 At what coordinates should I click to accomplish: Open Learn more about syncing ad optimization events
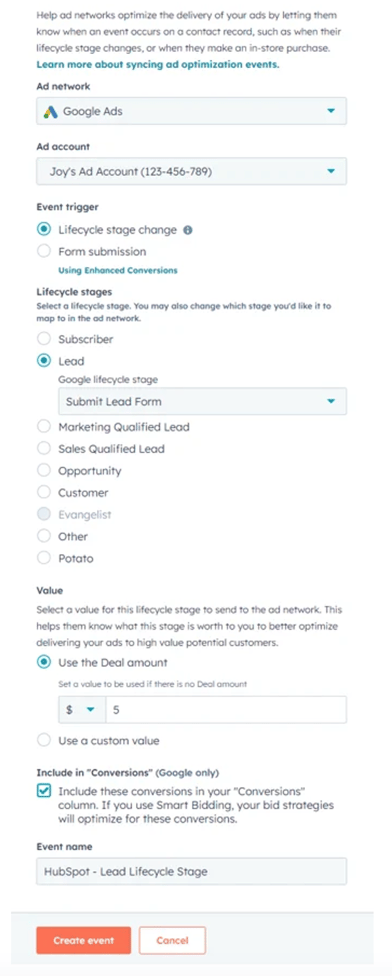click(x=157, y=65)
